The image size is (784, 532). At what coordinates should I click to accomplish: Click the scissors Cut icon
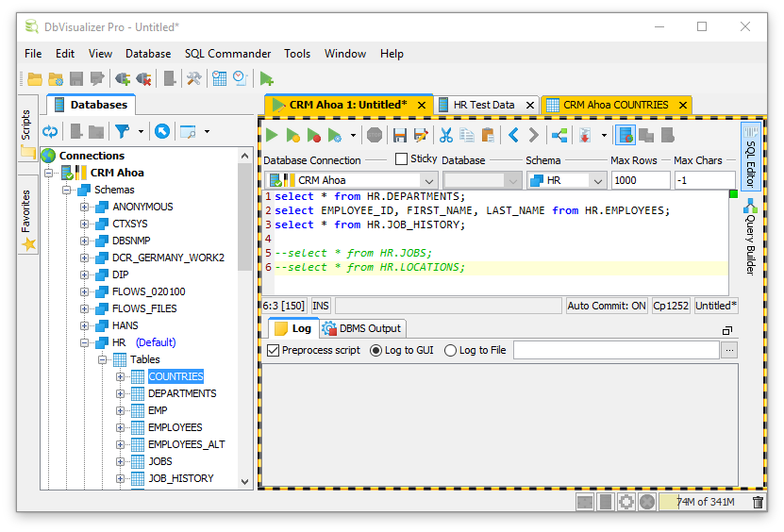[x=445, y=136]
